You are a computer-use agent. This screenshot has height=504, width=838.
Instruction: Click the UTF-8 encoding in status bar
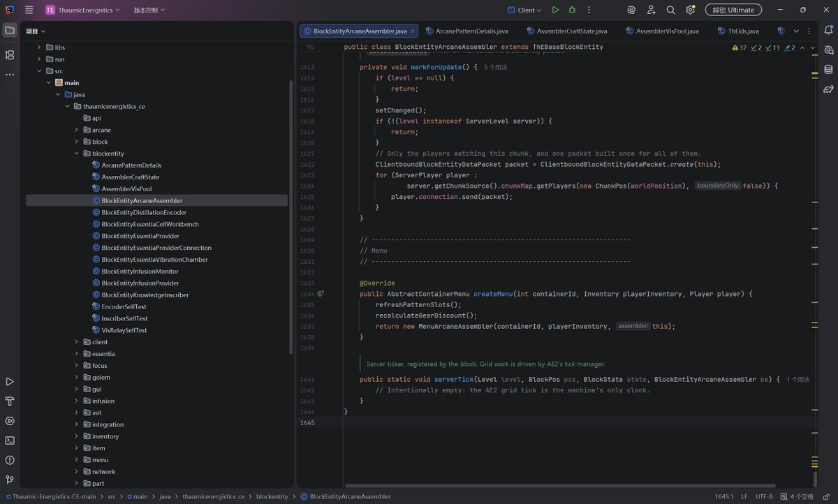[x=763, y=496]
